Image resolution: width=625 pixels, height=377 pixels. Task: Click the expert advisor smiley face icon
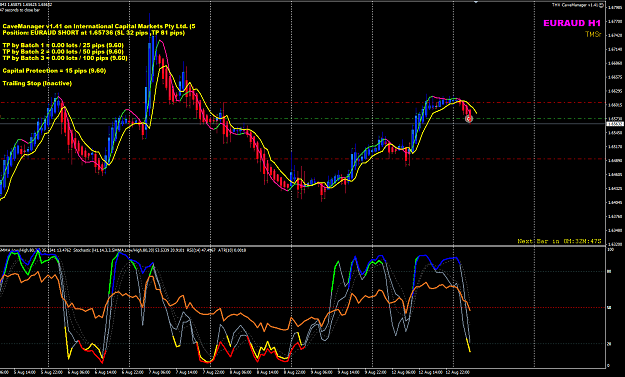pos(601,5)
